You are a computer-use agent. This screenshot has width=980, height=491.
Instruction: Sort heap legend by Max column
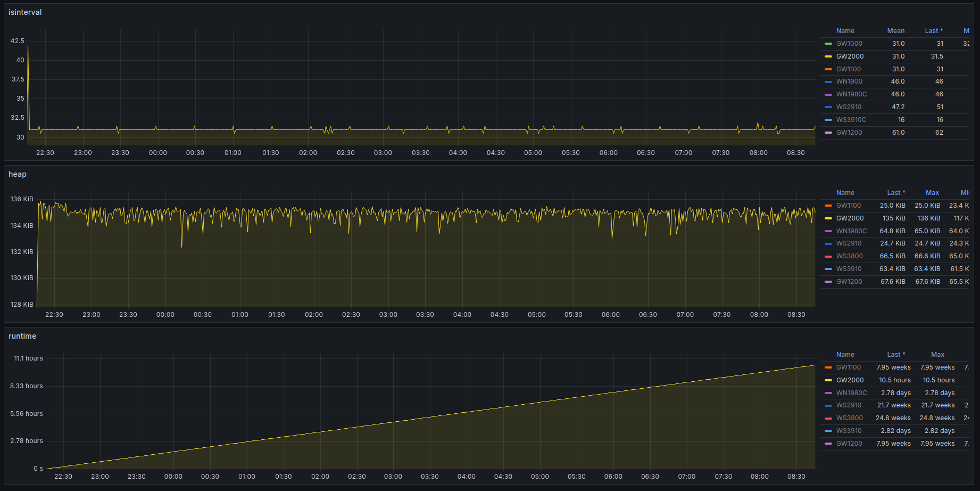932,193
